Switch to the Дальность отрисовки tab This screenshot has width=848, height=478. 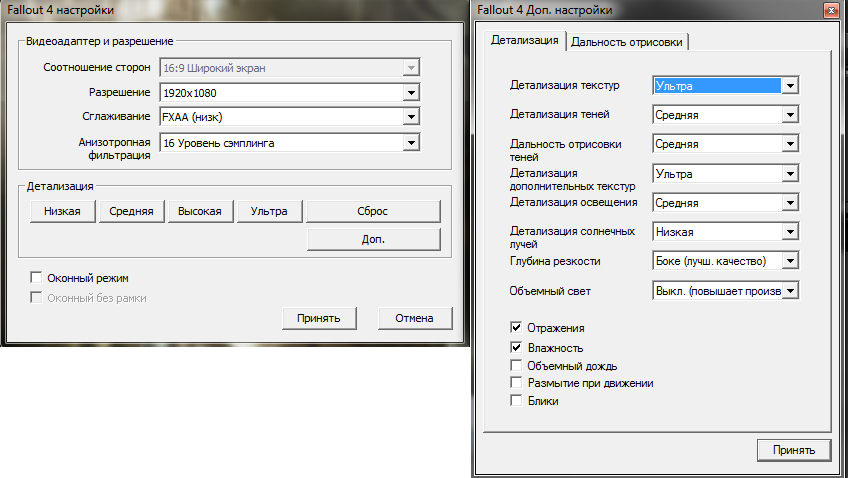[627, 42]
